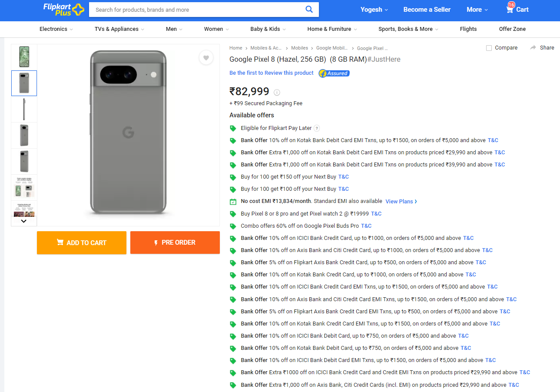Go to Home breadcrumb
The height and width of the screenshot is (392, 560).
click(x=236, y=48)
